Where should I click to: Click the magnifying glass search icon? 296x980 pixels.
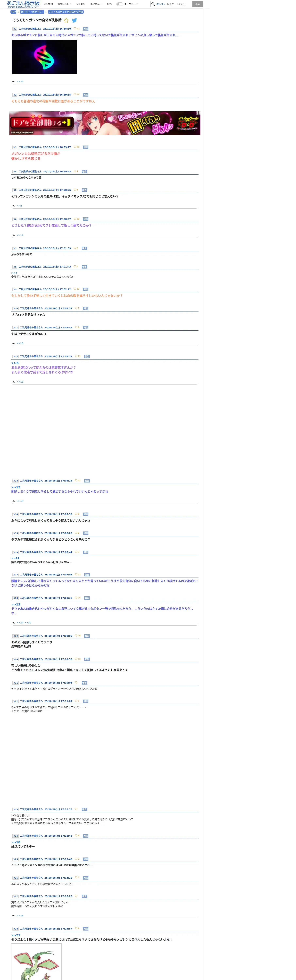153,4
